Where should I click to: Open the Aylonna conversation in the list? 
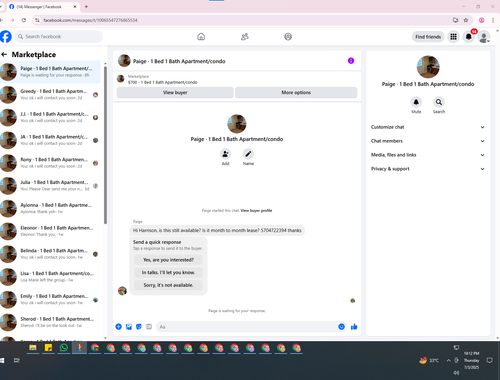tap(50, 208)
